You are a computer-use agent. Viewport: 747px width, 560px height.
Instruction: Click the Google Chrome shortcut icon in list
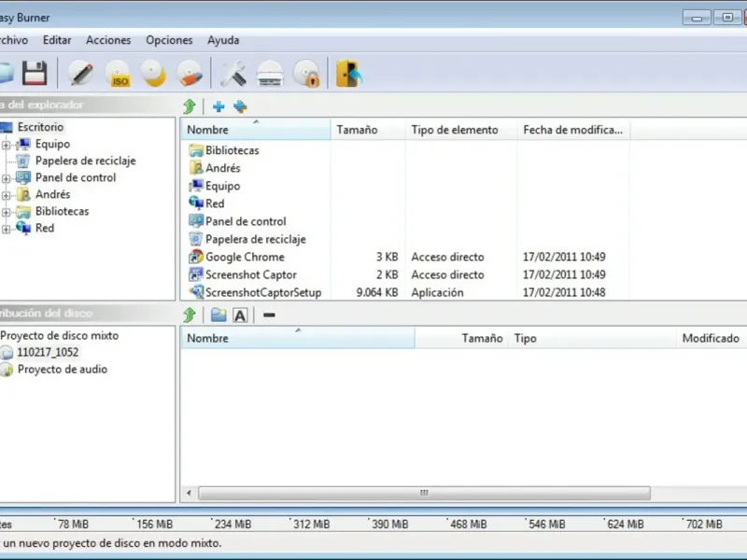(x=196, y=258)
